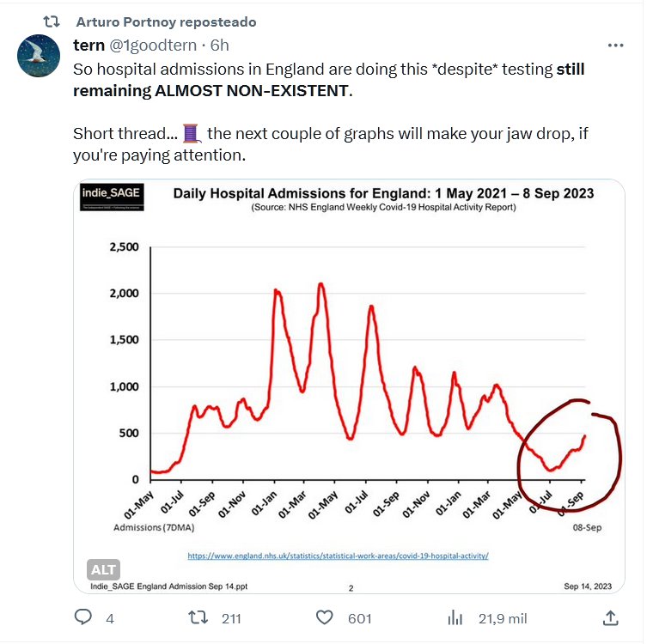This screenshot has width=653, height=644.
Task: Click the ALT badge on the image
Action: coord(103,568)
